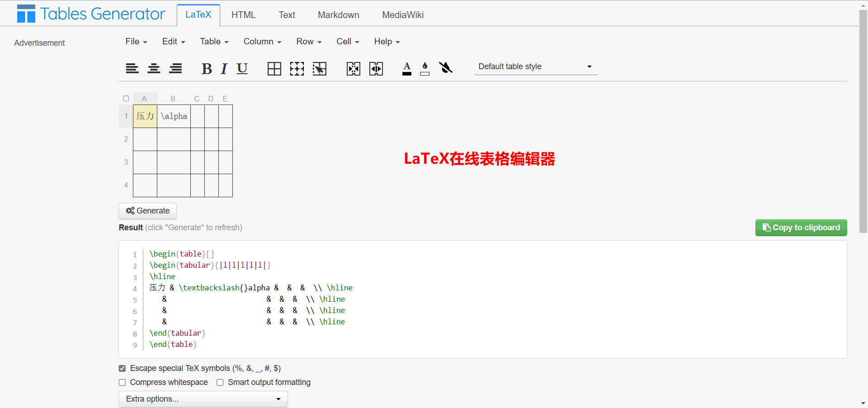Center-align cell text
This screenshot has width=868, height=408.
tap(154, 68)
